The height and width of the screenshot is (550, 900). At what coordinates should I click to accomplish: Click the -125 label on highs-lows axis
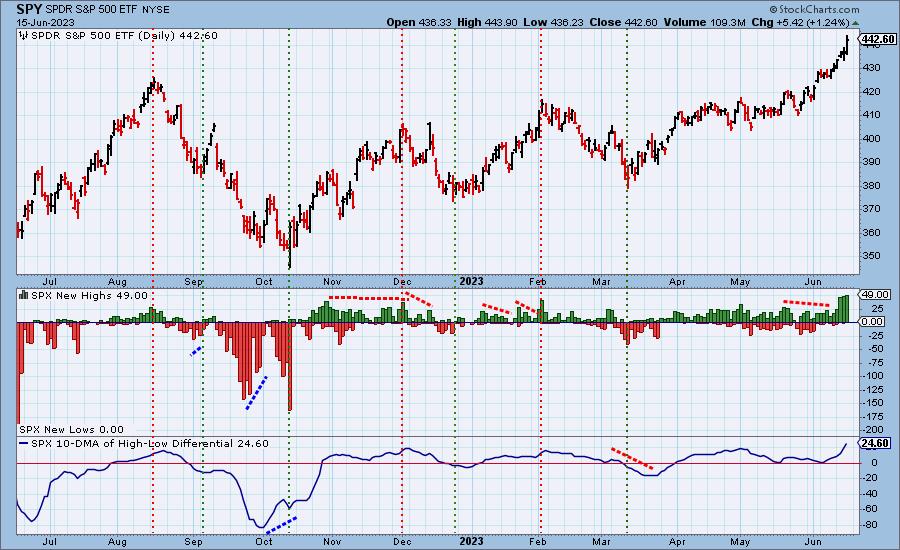[x=875, y=390]
